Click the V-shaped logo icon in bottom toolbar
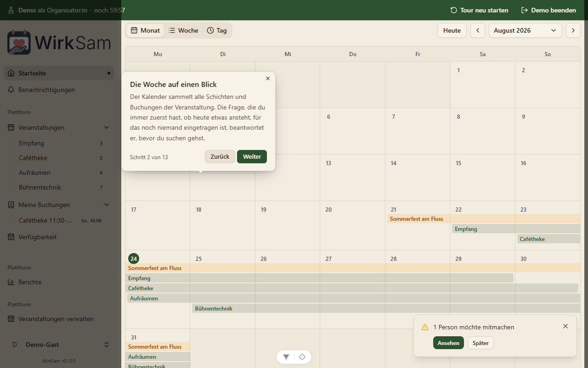 click(286, 357)
